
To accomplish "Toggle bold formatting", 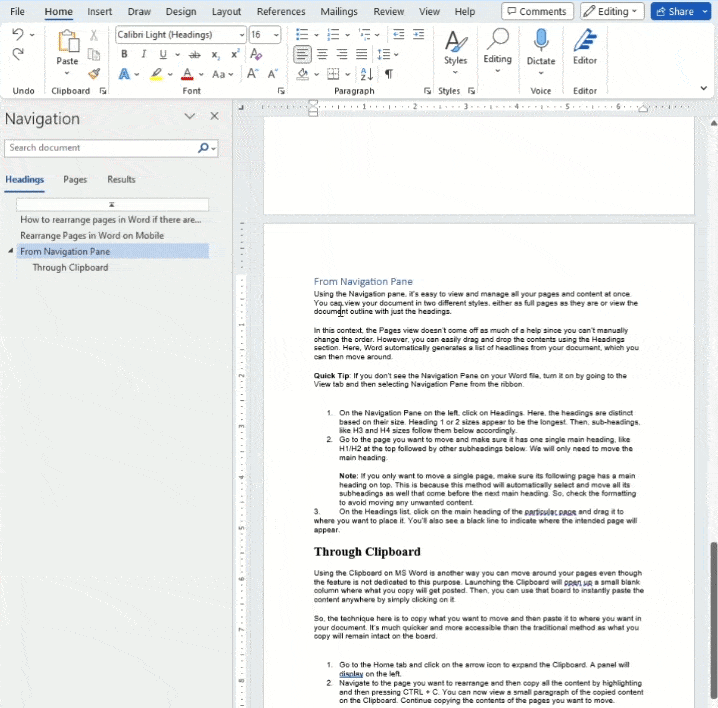I will coord(124,54).
